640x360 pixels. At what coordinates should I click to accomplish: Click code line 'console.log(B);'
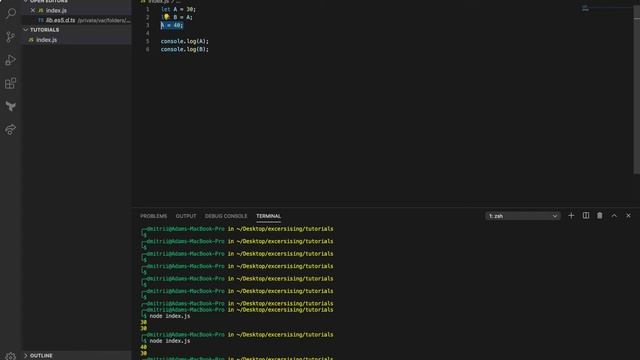[184, 49]
